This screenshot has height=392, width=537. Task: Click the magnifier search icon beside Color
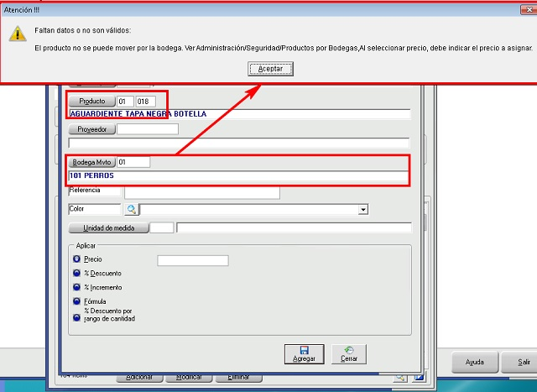(131, 209)
